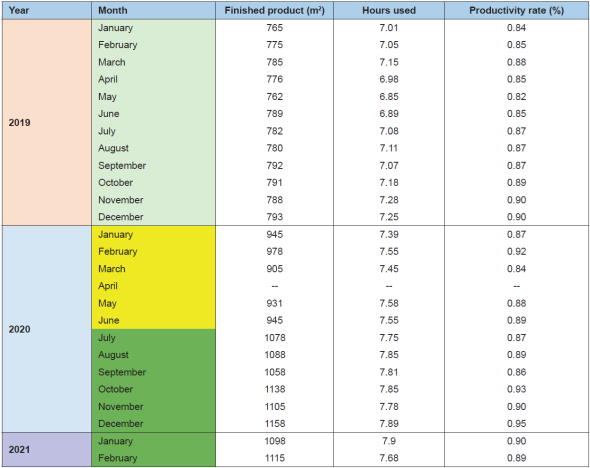The width and height of the screenshot is (590, 468).
Task: Click the 2021 year cell
Action: click(47, 450)
